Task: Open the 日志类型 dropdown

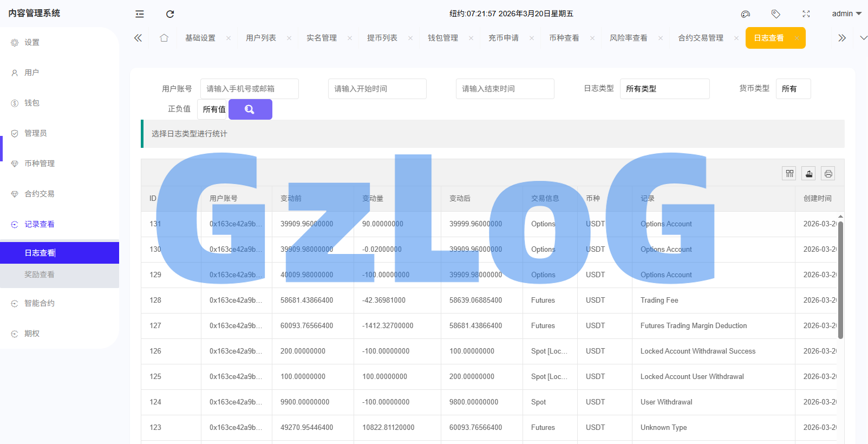Action: coord(664,89)
